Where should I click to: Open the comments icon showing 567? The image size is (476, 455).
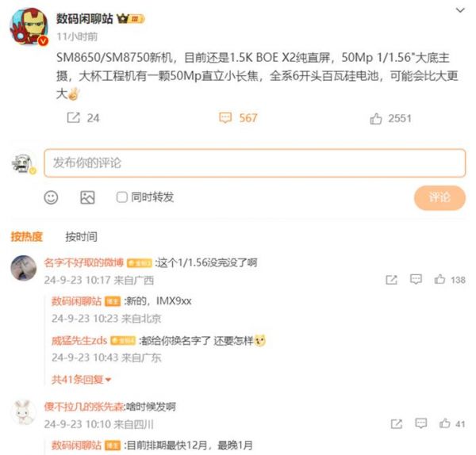click(225, 117)
